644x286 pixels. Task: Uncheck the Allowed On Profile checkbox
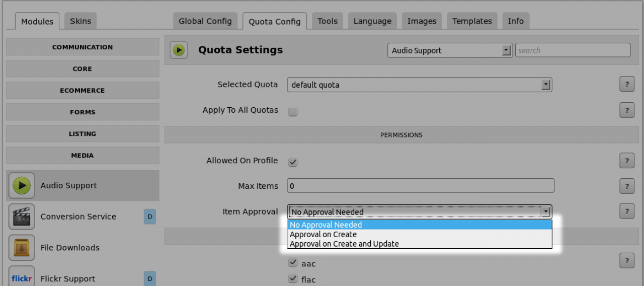tap(293, 162)
